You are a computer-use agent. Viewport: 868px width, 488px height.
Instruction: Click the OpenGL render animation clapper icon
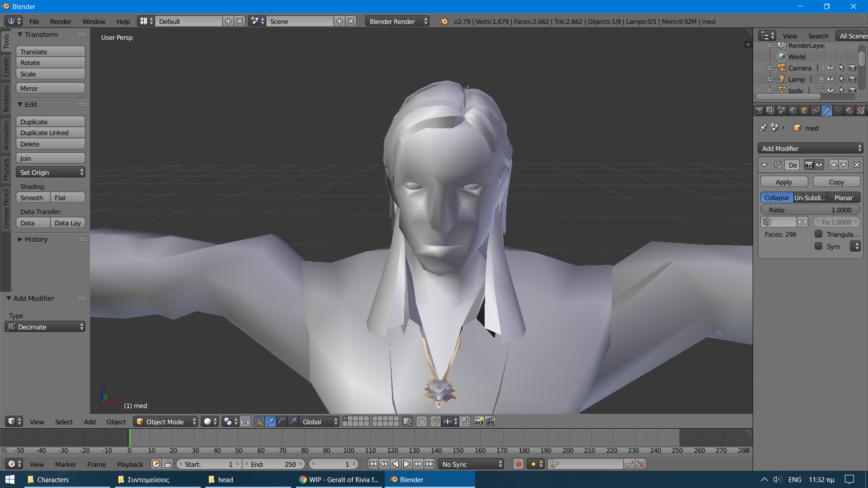[x=490, y=422]
